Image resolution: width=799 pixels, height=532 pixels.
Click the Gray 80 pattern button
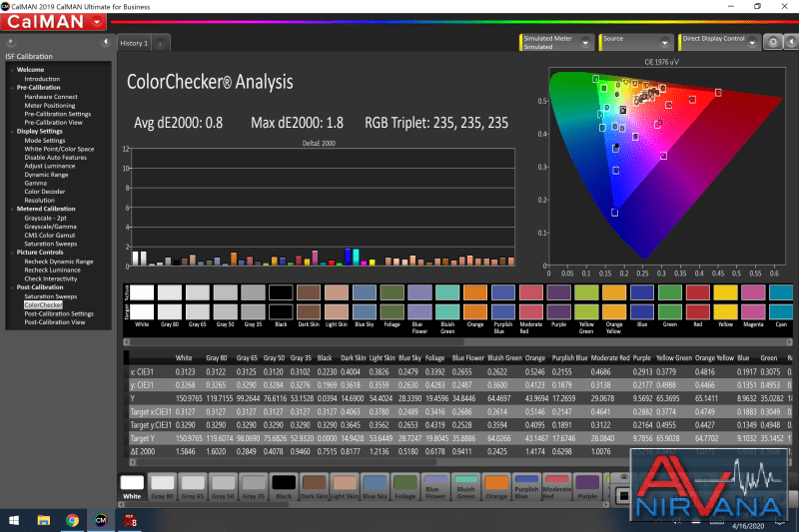163,487
